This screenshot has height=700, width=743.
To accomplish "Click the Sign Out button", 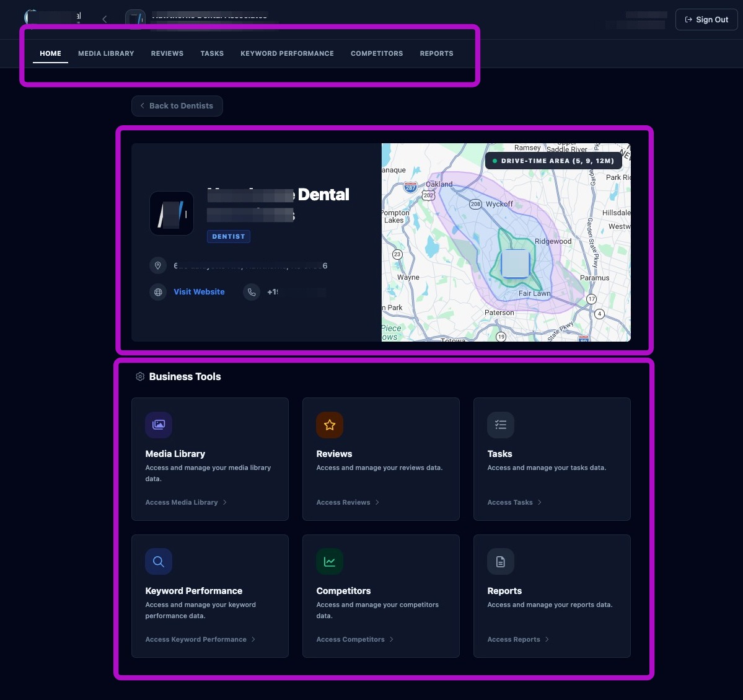I will point(706,19).
